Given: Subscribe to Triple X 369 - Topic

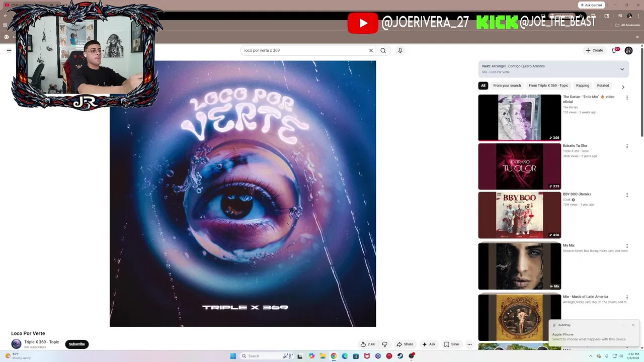Looking at the screenshot, I should click(77, 344).
